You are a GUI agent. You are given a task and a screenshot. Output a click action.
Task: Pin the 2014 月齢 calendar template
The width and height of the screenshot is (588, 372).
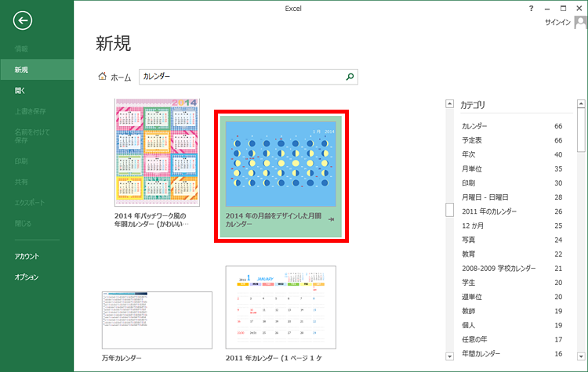point(331,219)
